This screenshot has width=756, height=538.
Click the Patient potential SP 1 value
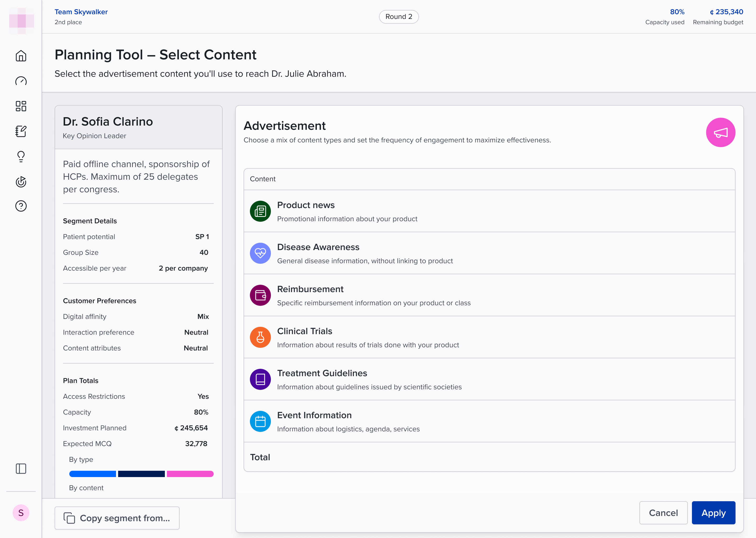(x=202, y=236)
